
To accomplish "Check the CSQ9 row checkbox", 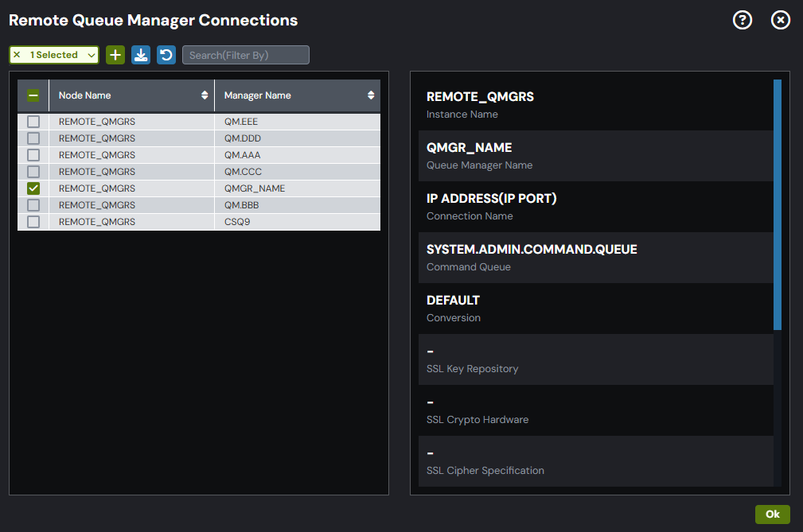I will (33, 222).
